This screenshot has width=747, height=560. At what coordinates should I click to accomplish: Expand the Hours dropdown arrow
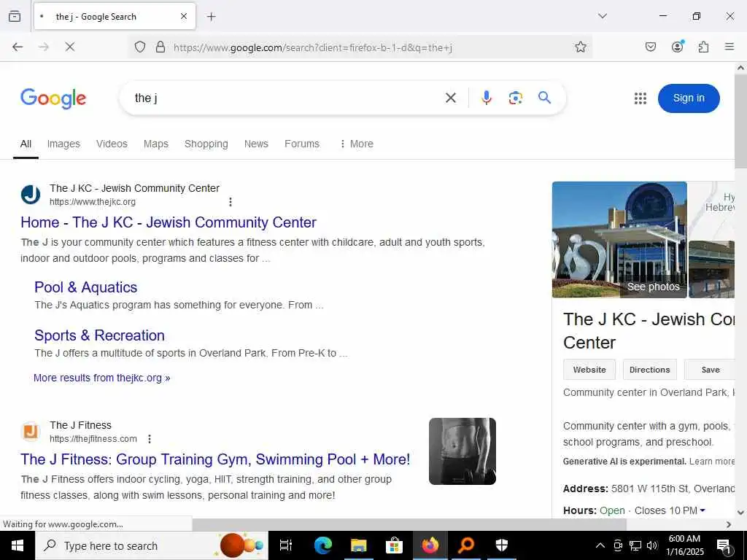click(703, 510)
